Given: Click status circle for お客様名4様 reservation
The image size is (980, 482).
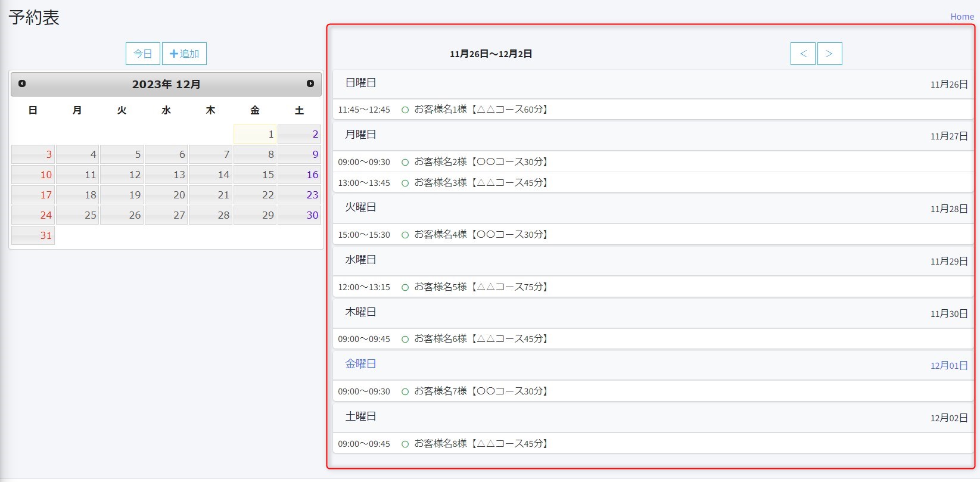Looking at the screenshot, I should (405, 235).
